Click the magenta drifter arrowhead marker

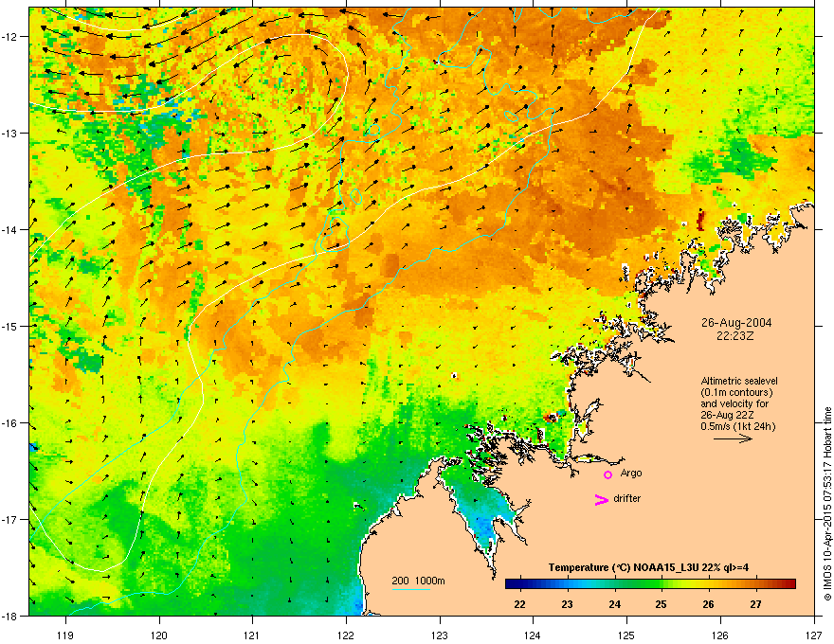pyautogui.click(x=601, y=499)
